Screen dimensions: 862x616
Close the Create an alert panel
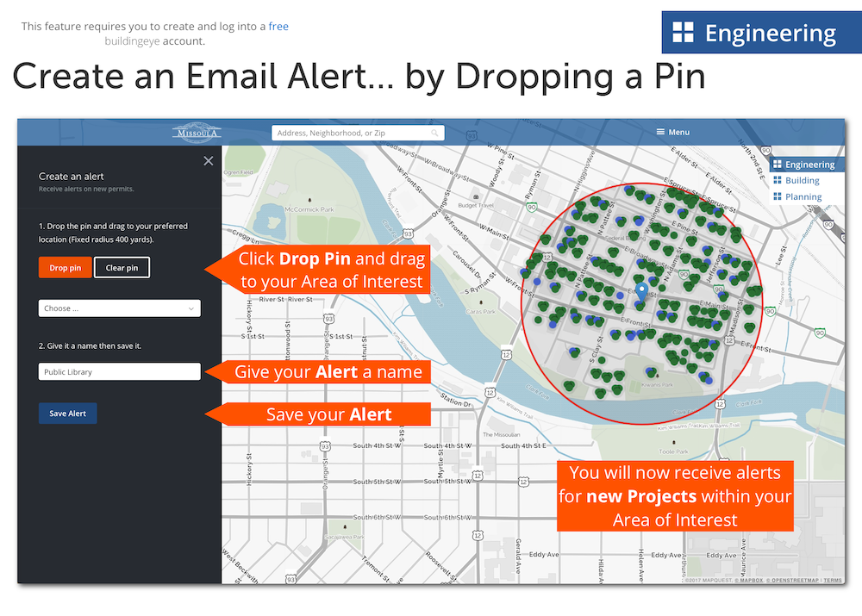209,161
